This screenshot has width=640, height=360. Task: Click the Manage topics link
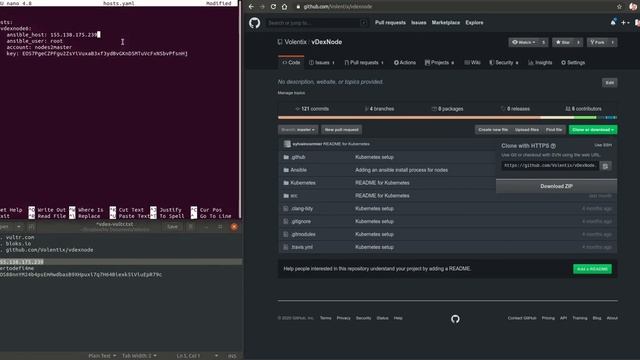(x=291, y=93)
